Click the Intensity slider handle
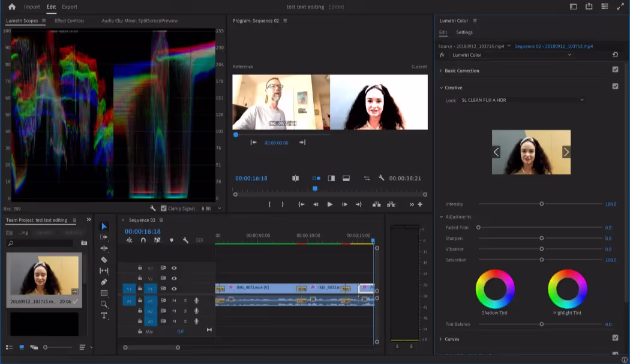The height and width of the screenshot is (364, 630). [x=542, y=204]
